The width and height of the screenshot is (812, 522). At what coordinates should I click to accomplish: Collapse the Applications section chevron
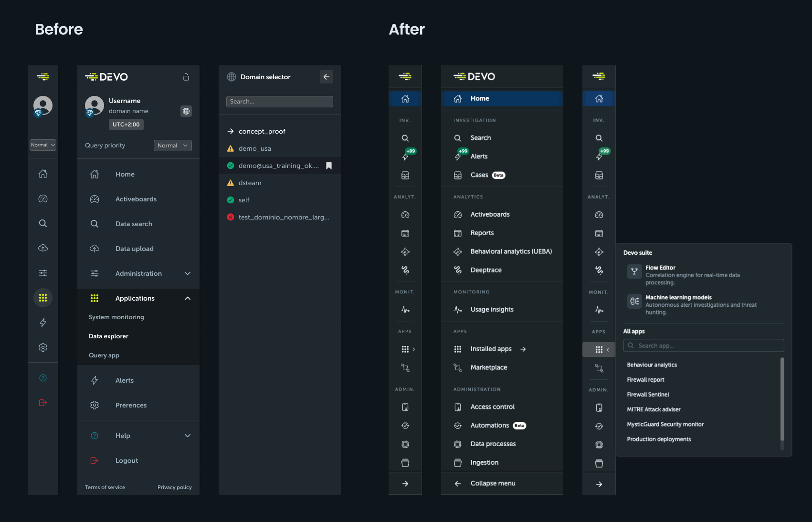(x=188, y=298)
